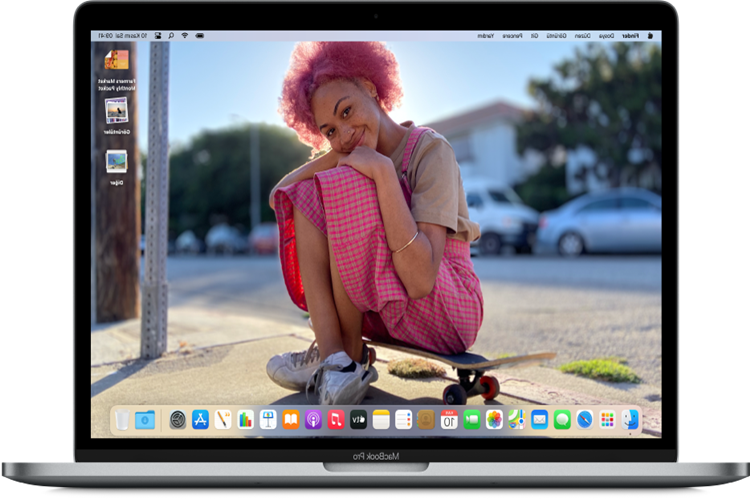This screenshot has width=750, height=500.
Task: Open Mail from the Dock
Action: (x=540, y=420)
